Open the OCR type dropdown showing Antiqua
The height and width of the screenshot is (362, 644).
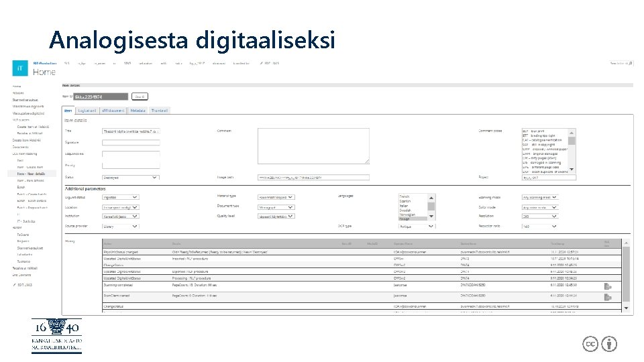click(x=417, y=226)
